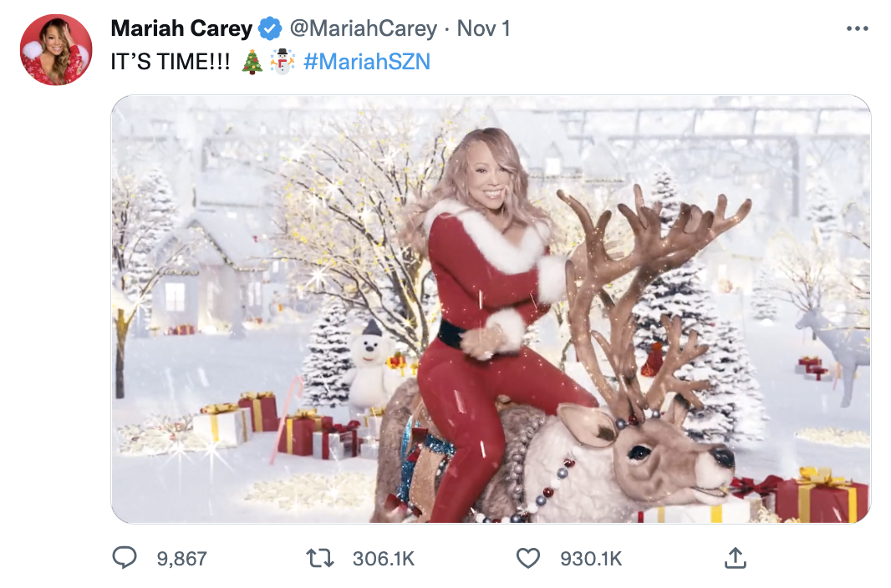Click the reply speech bubble icon
The image size is (891, 588).
pyautogui.click(x=125, y=558)
